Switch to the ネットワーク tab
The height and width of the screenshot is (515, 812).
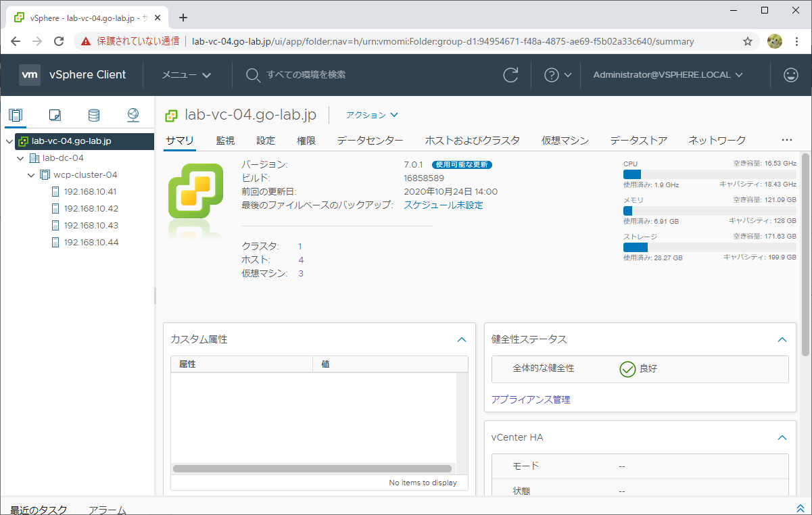pos(717,141)
